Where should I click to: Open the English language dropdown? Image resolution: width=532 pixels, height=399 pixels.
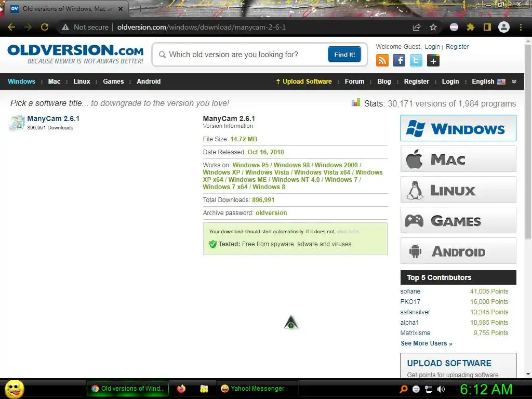[488, 82]
